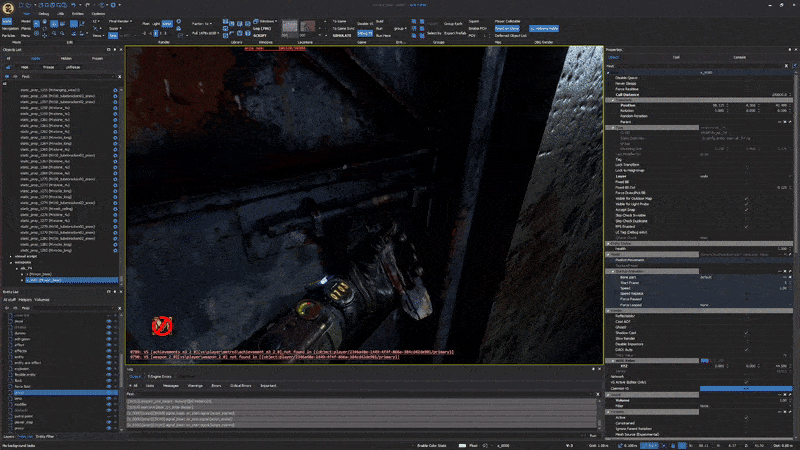The height and width of the screenshot is (450, 800).
Task: Close the Objects List panel
Action: 121,48
